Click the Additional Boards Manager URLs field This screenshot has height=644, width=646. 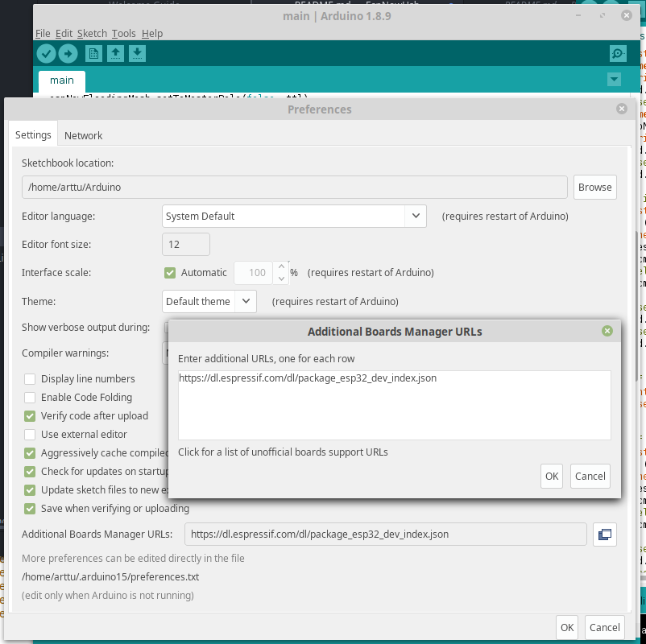386,534
